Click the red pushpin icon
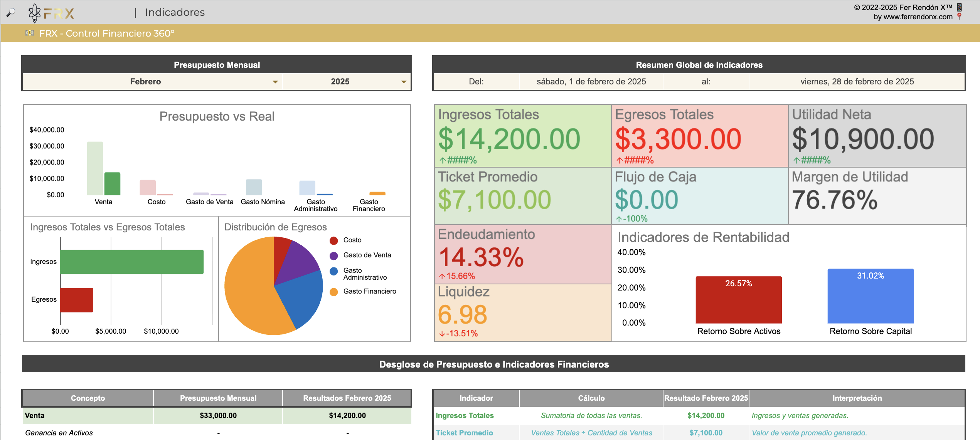Image resolution: width=980 pixels, height=440 pixels. tap(960, 17)
